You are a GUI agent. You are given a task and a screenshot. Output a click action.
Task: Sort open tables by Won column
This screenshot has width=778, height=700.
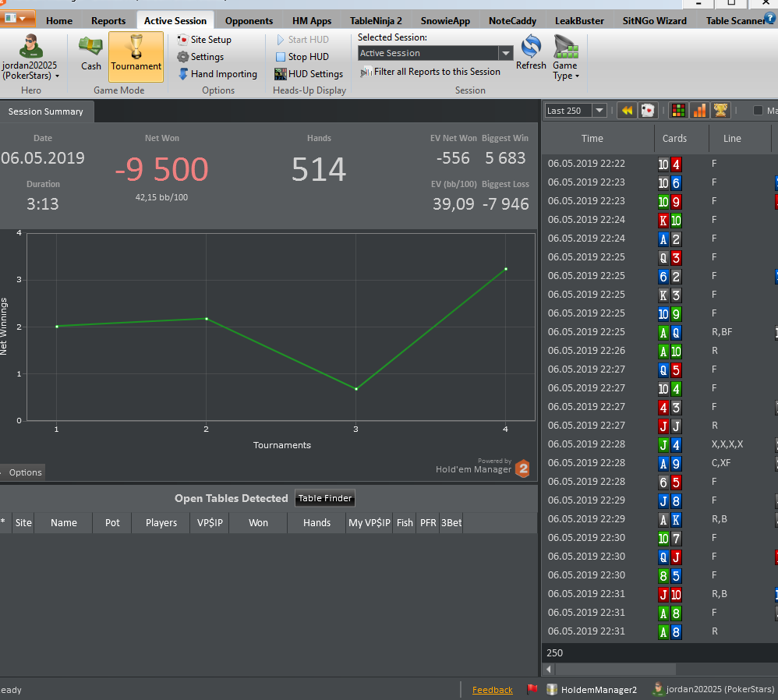tap(258, 523)
